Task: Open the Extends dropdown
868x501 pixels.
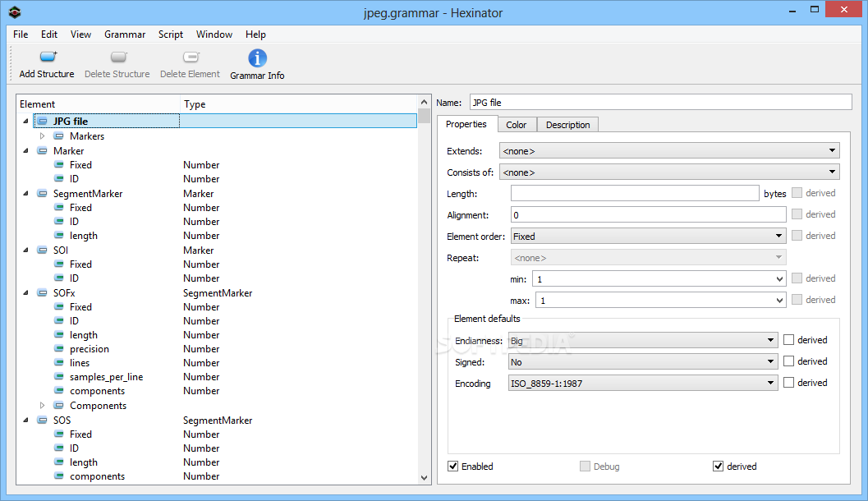Action: (669, 150)
